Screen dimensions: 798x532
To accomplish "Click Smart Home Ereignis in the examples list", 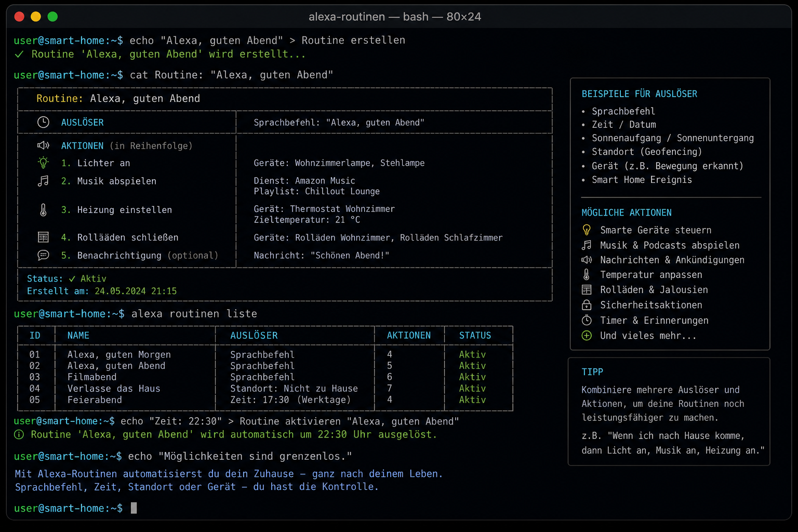I will (x=642, y=180).
